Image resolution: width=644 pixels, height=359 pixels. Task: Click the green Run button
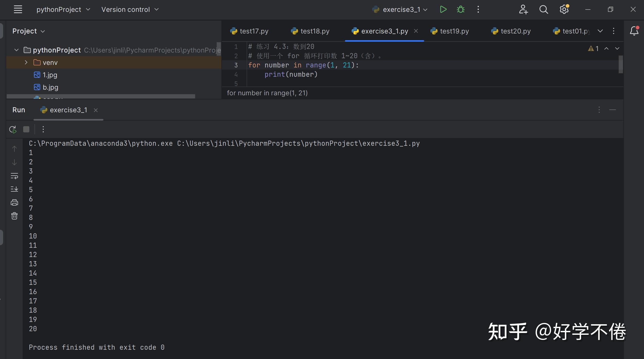443,10
